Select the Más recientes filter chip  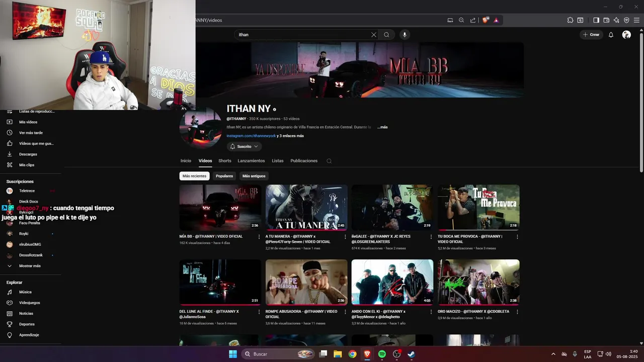(194, 176)
